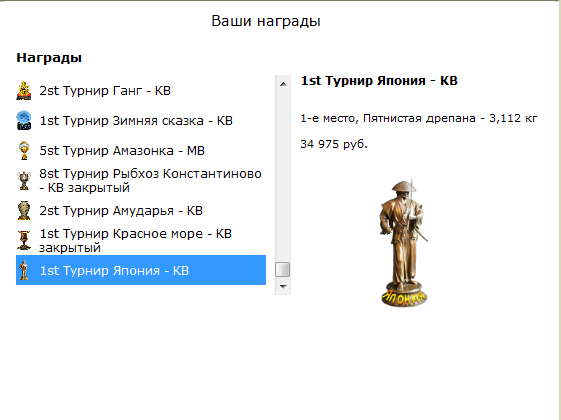Select '8st Турнир Рыбхоз Константиново - КВ закрытый'
The height and width of the screenshot is (420, 561).
click(141, 180)
